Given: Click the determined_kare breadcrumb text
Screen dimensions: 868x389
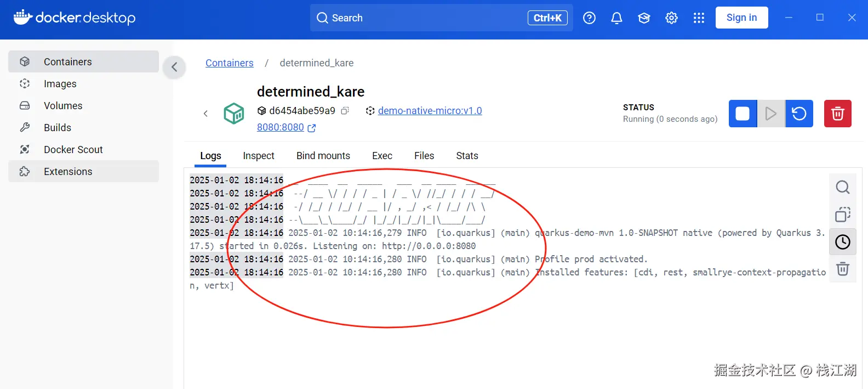Looking at the screenshot, I should [317, 63].
